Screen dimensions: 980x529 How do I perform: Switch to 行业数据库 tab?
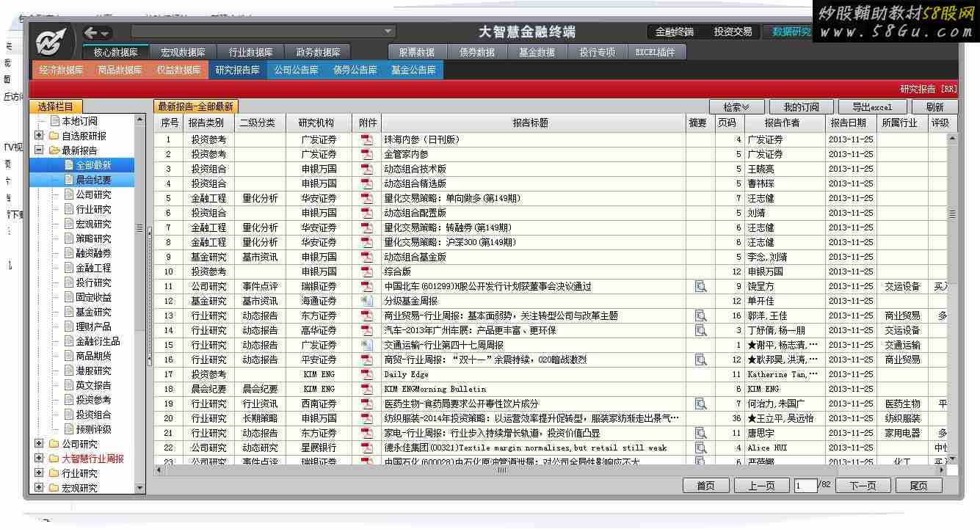(250, 52)
